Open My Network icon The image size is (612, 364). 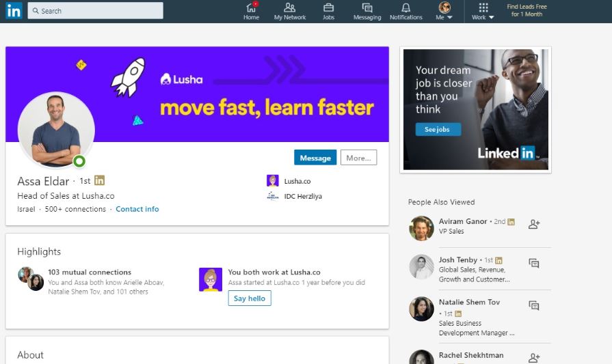click(x=290, y=12)
